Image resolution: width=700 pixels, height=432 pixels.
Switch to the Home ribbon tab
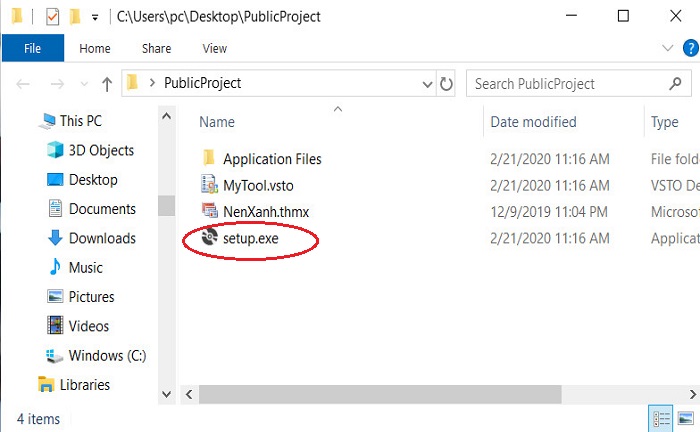click(x=95, y=48)
